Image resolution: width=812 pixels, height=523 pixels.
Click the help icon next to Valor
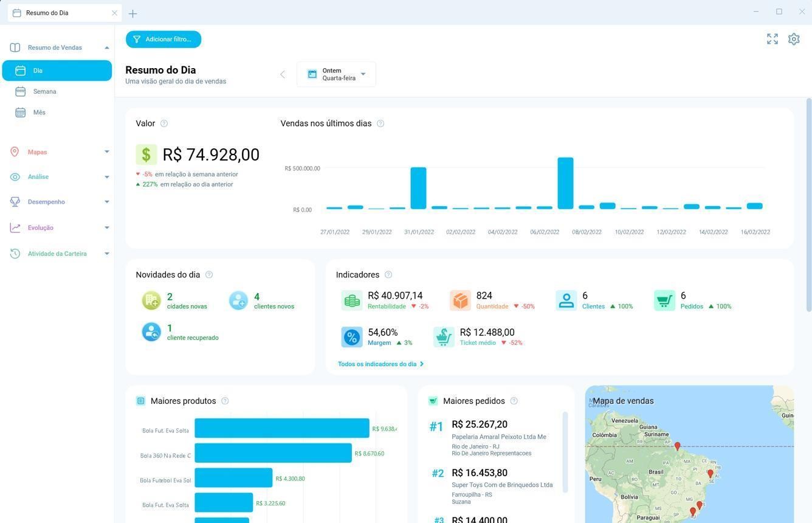(x=164, y=123)
